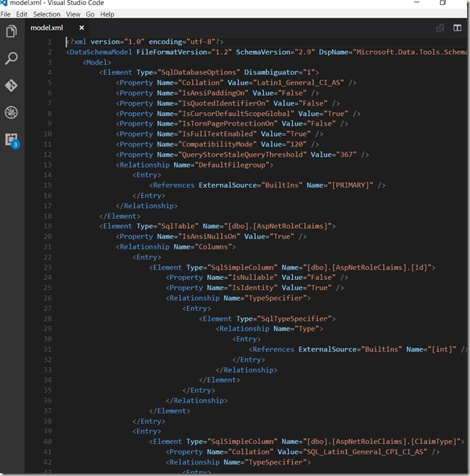Screen dimensions: 470x476
Task: Click "[dbo].[AspNetRoleClaims].[ClaimType]" on line 40
Action: point(382,442)
